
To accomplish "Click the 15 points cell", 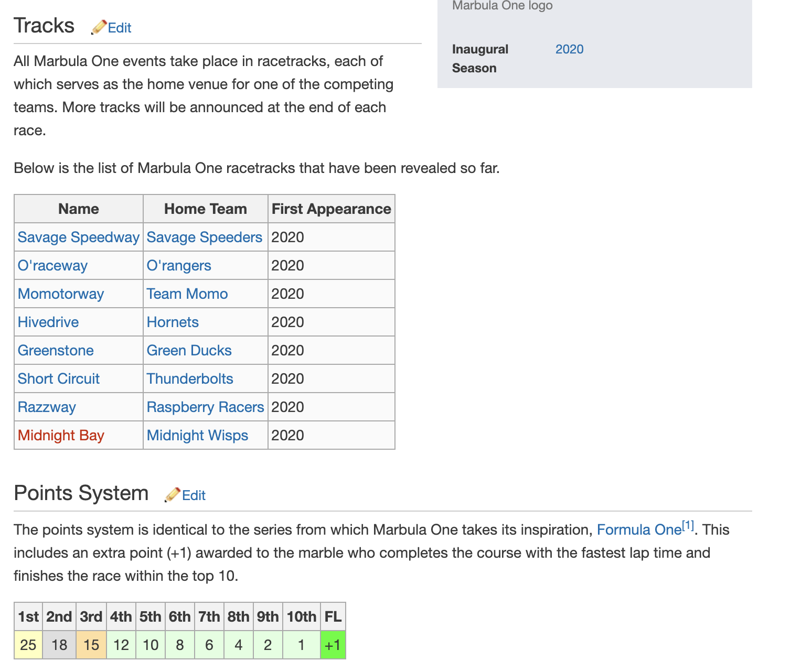I will pyautogui.click(x=91, y=645).
